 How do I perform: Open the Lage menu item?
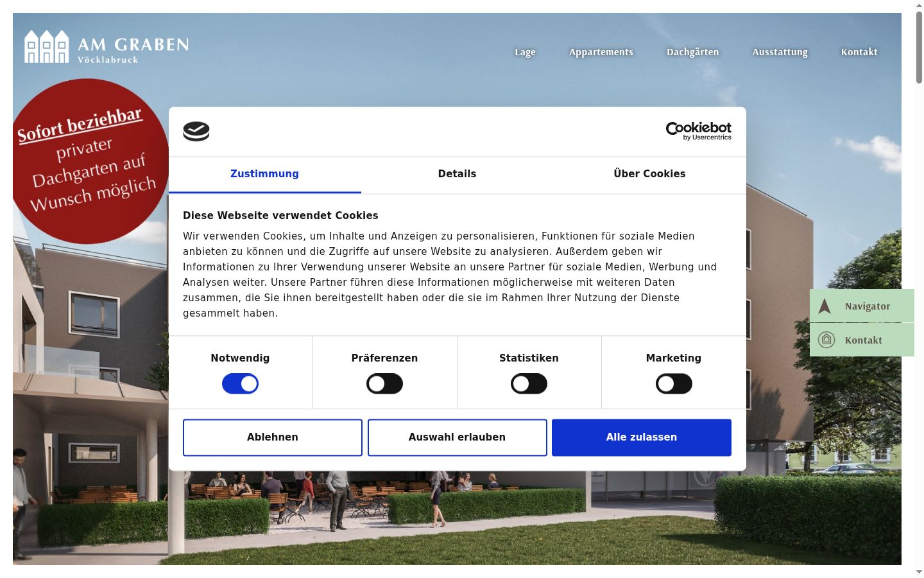tap(525, 52)
